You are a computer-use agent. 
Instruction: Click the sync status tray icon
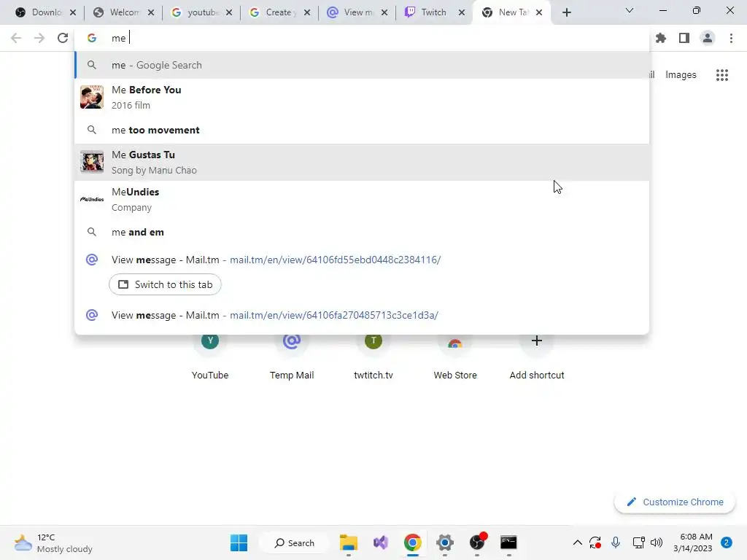(595, 542)
